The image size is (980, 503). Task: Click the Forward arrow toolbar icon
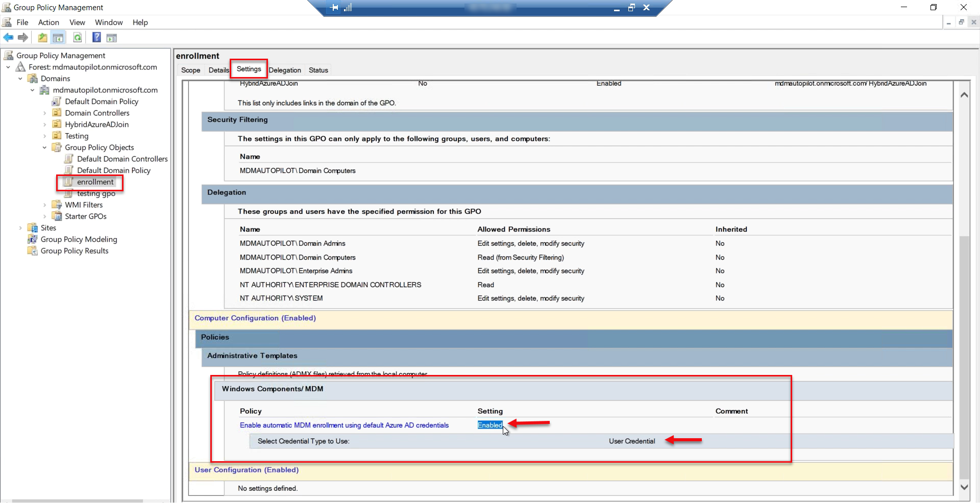23,37
